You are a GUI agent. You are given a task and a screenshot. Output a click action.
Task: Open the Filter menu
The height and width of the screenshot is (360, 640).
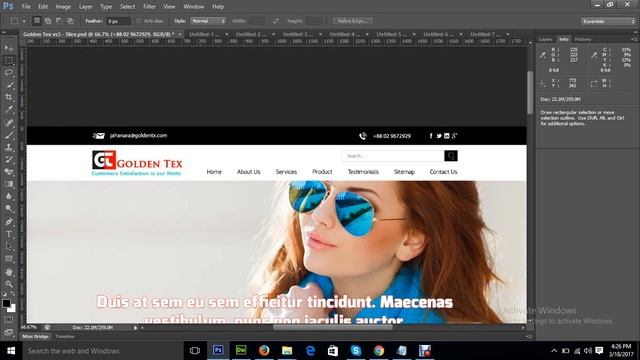149,7
